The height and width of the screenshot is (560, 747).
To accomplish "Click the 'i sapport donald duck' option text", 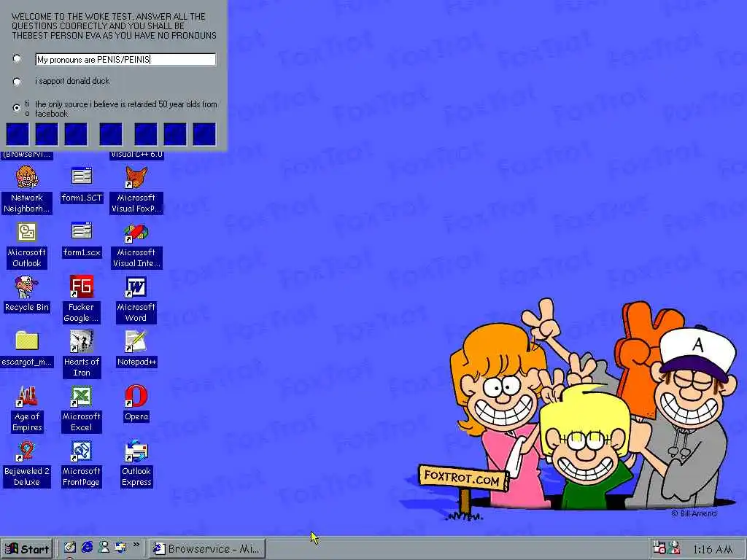I will (x=72, y=81).
